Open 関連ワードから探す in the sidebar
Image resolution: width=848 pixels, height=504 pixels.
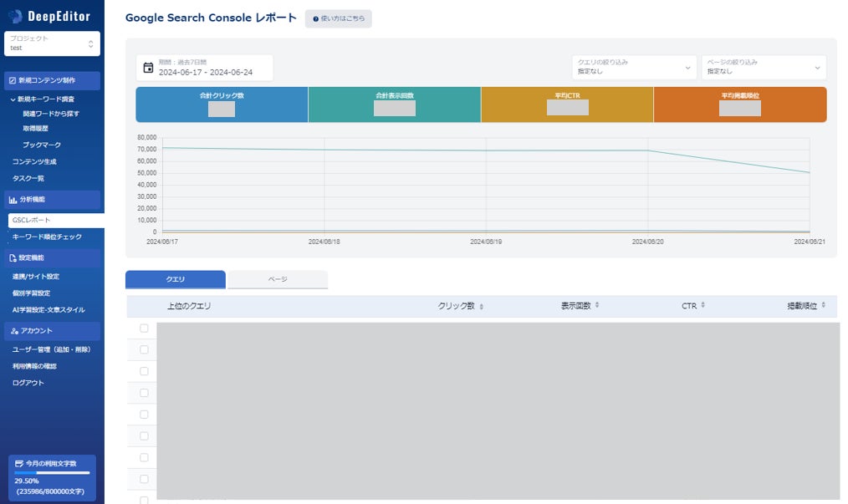[51, 115]
